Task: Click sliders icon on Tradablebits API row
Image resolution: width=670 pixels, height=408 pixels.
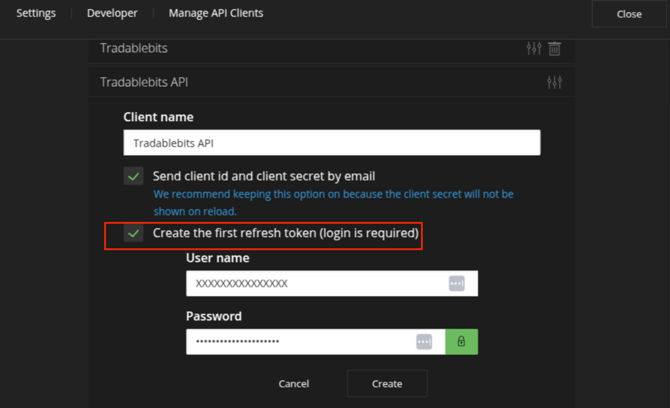Action: (x=554, y=82)
